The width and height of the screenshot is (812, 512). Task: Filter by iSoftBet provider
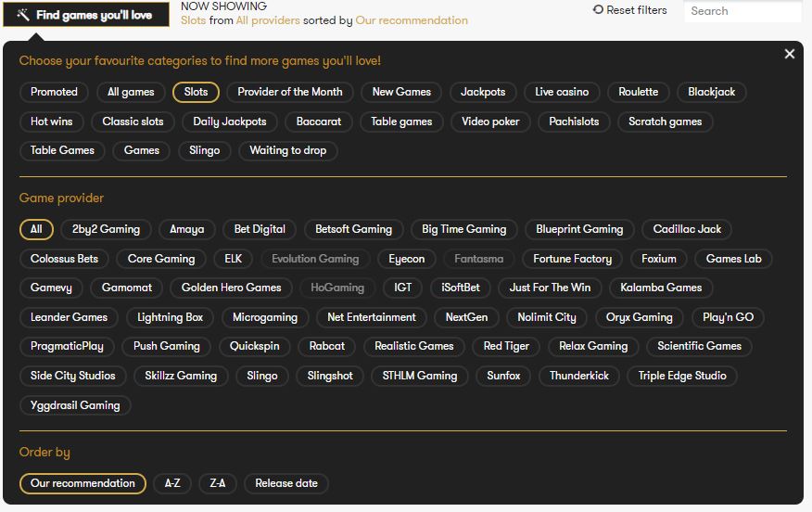click(x=461, y=288)
